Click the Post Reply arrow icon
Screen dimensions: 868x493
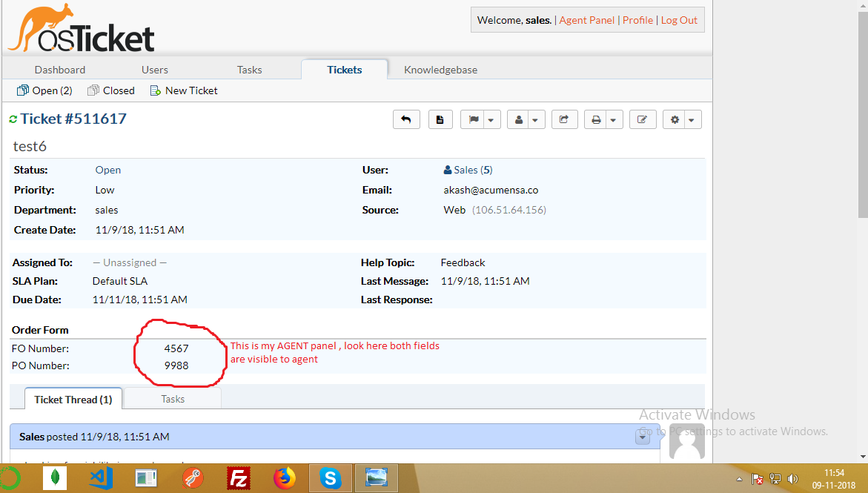coord(406,119)
